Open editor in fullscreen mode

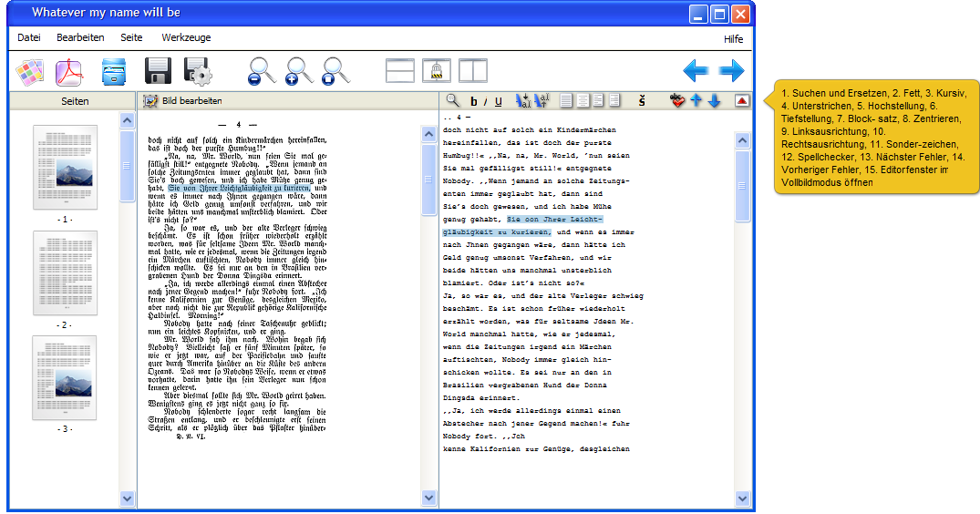tap(742, 100)
